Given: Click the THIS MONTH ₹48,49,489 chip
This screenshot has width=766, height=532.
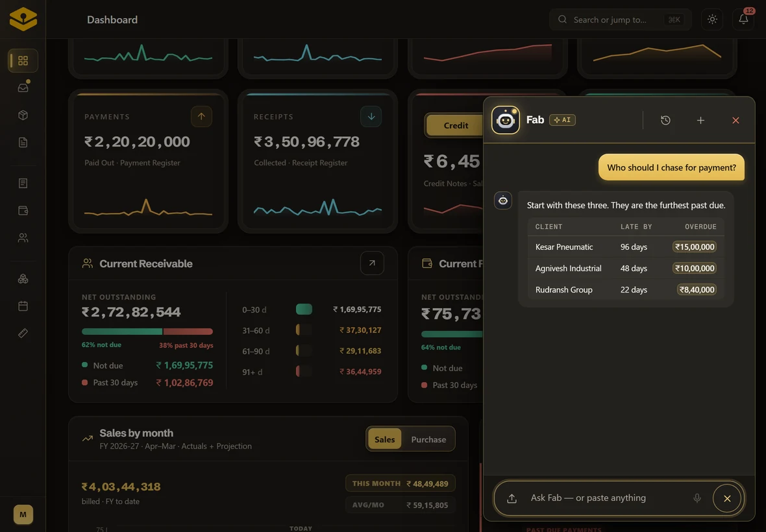Looking at the screenshot, I should tap(400, 484).
